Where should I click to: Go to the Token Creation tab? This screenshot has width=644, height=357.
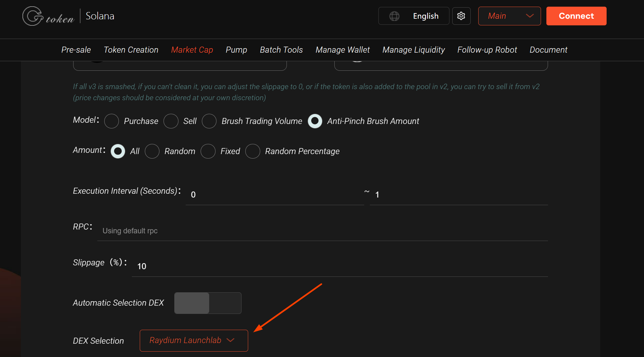tap(131, 50)
